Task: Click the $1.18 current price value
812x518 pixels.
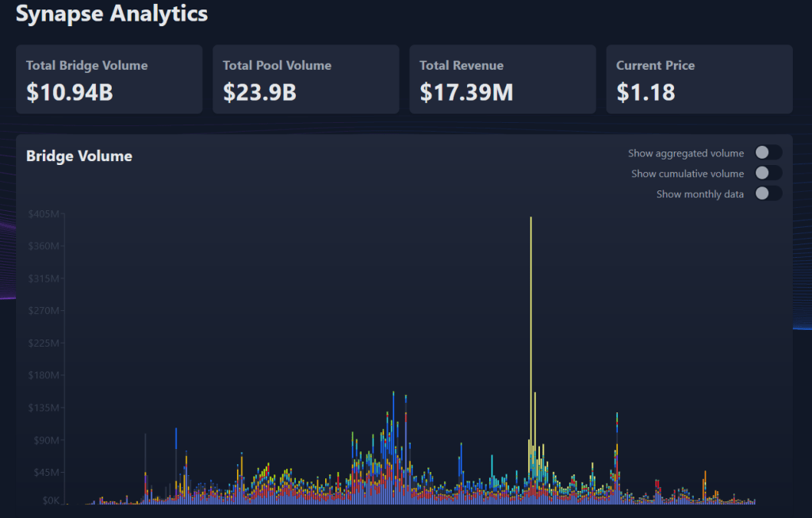Action: 645,93
